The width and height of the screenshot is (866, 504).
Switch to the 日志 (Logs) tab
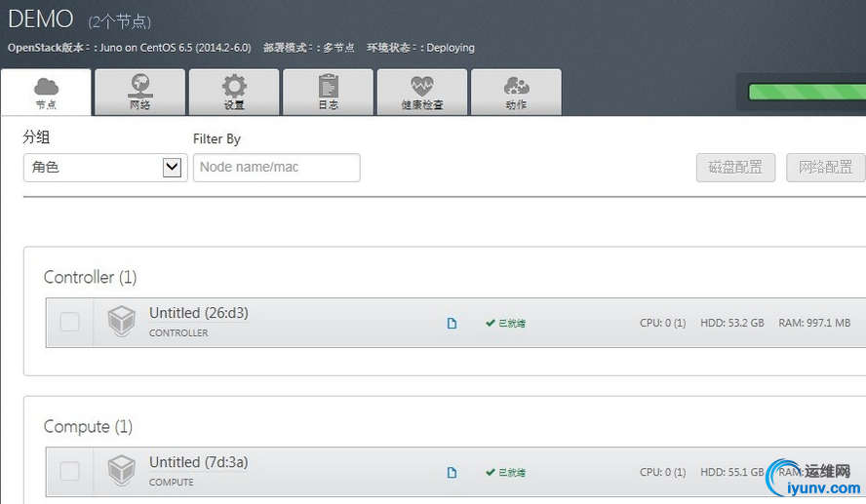pos(328,93)
